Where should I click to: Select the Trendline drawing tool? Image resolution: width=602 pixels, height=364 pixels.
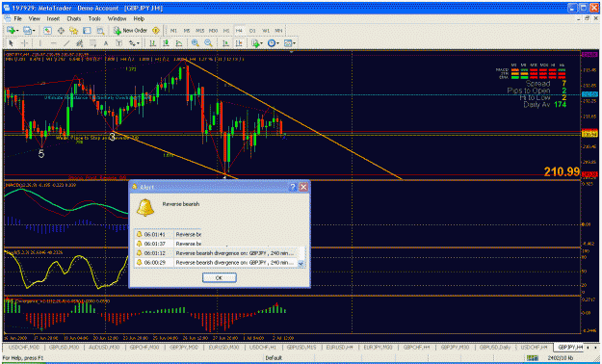[66, 43]
